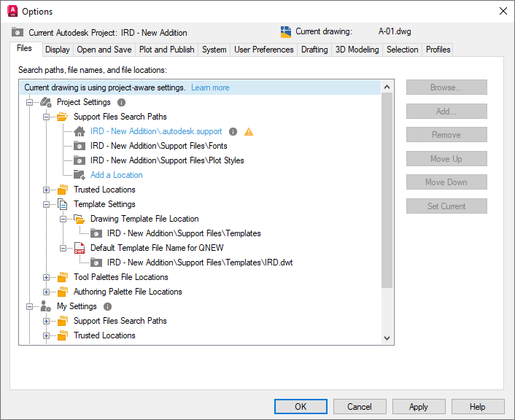Viewport: 515px width, 420px height.
Task: Click the DWT file icon for QNEW
Action: (80, 248)
